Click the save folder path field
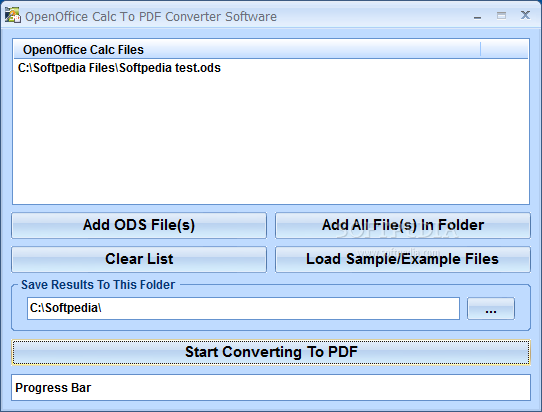The width and height of the screenshot is (542, 412). pos(243,308)
